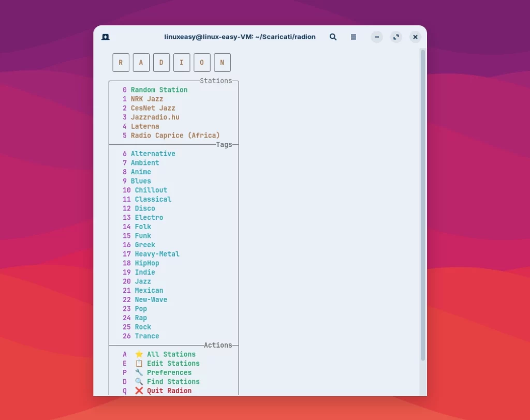Click the star icon beside All Stations

139,354
